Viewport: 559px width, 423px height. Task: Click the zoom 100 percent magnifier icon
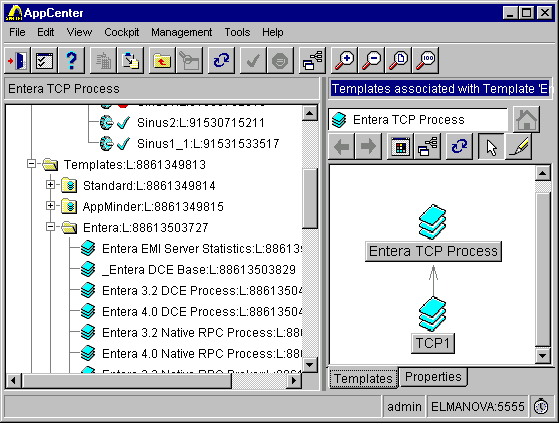point(426,60)
